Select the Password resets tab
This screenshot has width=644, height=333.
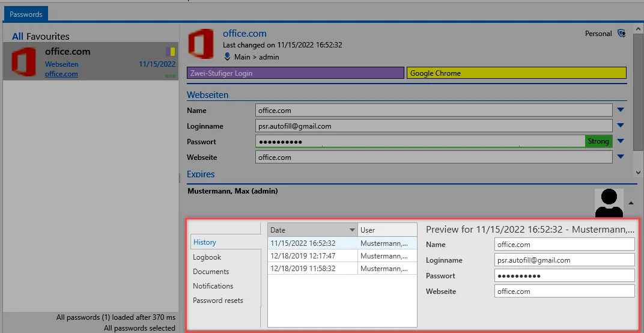click(218, 301)
